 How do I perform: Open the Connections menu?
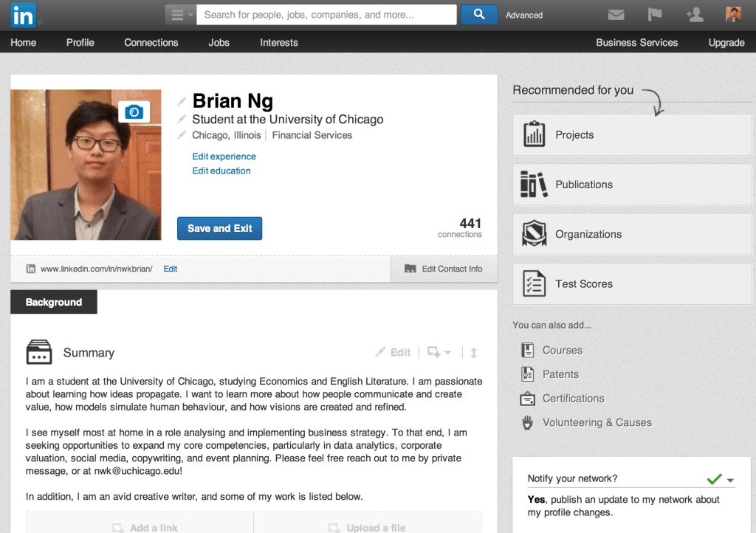pos(151,43)
